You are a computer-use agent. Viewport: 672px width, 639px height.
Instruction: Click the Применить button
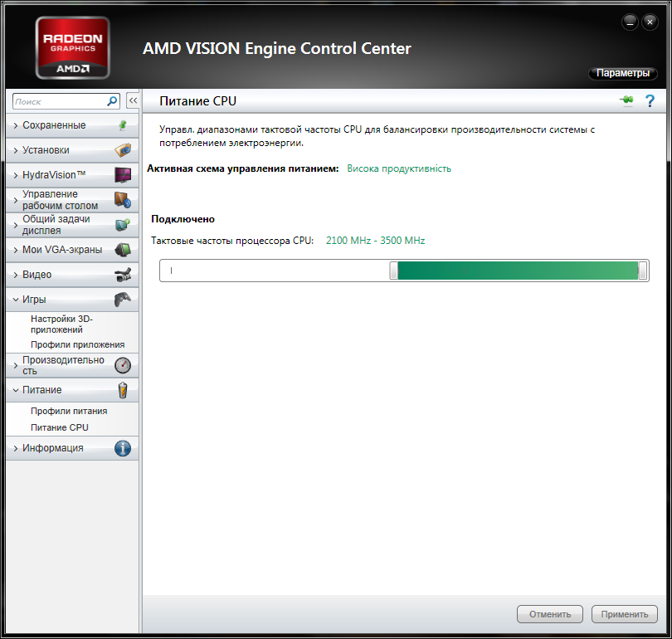(x=625, y=614)
